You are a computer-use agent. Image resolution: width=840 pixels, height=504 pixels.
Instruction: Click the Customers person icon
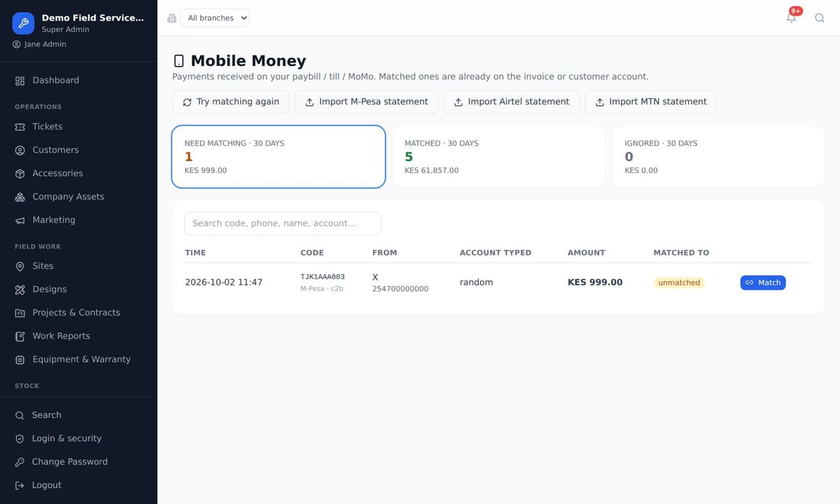(x=20, y=151)
